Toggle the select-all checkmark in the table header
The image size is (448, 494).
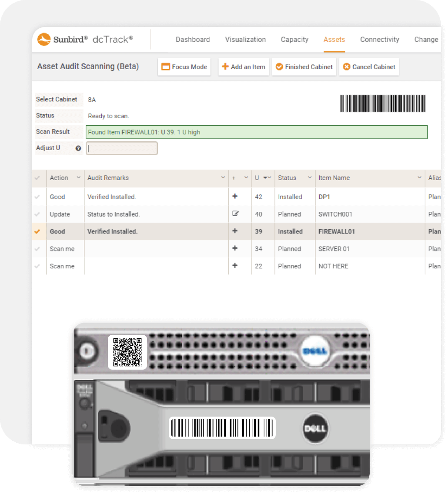[x=37, y=178]
